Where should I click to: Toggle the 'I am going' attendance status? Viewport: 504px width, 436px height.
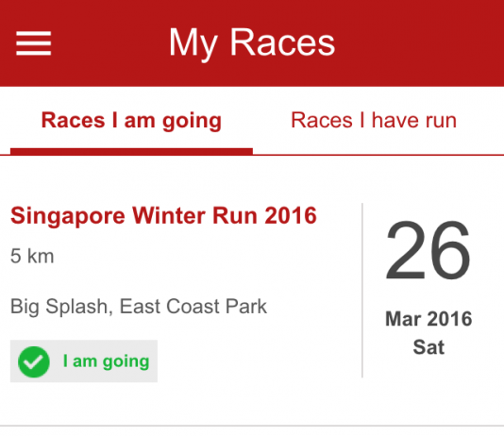[x=84, y=361]
